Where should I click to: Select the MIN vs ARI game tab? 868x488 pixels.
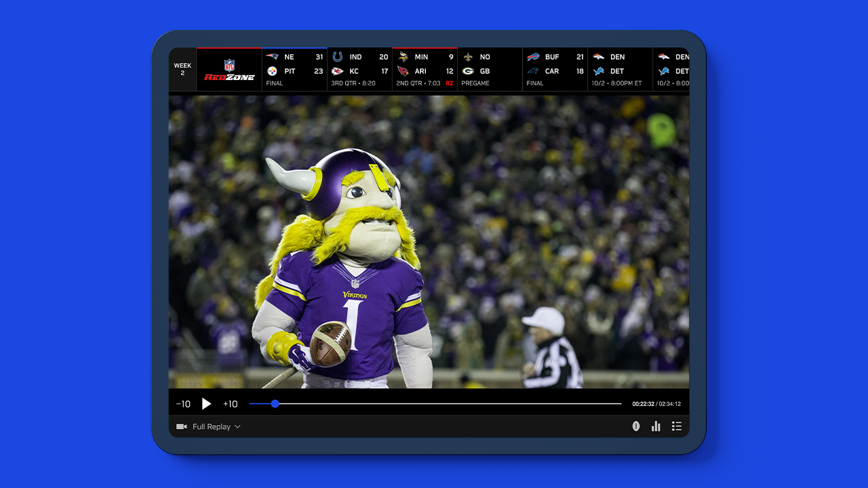(x=425, y=69)
